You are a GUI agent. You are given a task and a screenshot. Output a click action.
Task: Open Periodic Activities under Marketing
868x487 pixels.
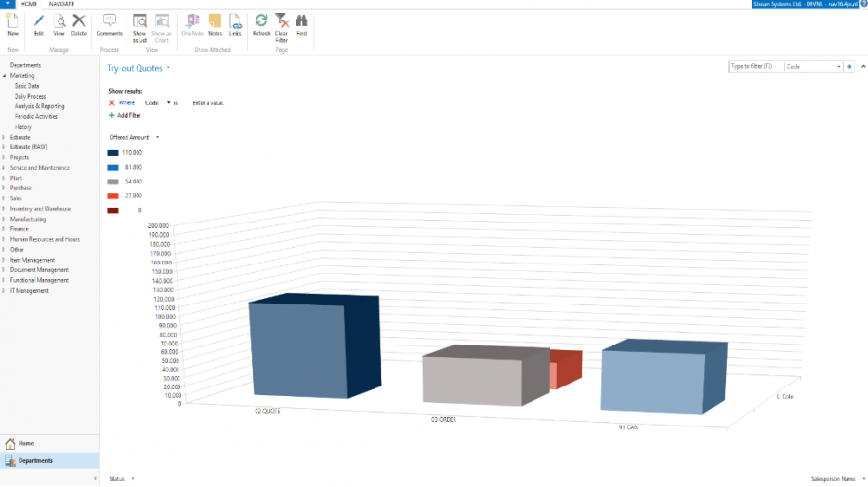(35, 117)
